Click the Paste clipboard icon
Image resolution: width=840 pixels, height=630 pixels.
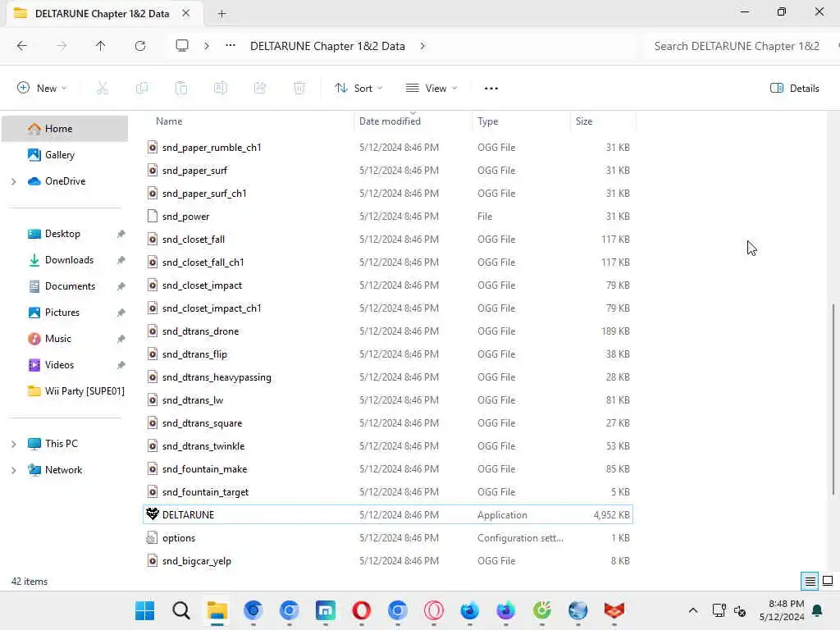coord(181,89)
